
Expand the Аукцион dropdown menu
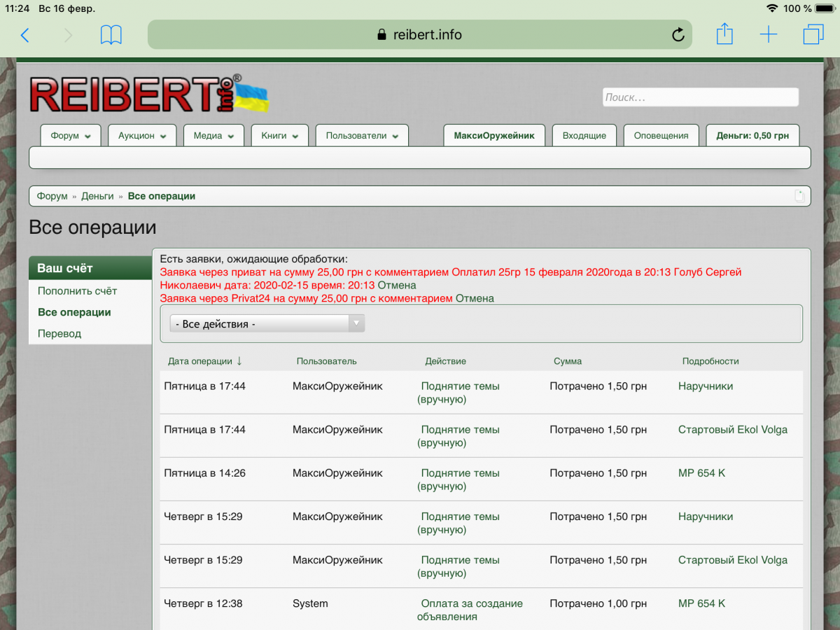[x=142, y=136]
